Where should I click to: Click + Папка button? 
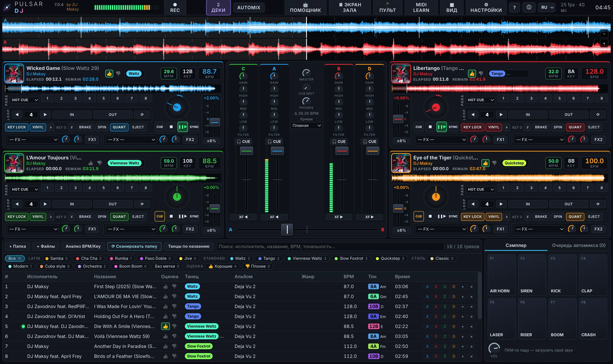(17, 246)
